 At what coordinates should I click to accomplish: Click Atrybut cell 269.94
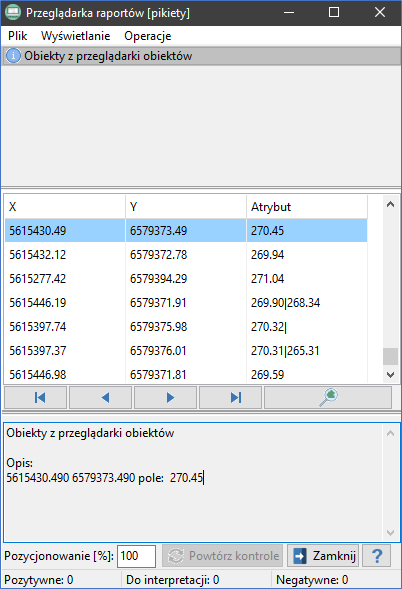(307, 255)
